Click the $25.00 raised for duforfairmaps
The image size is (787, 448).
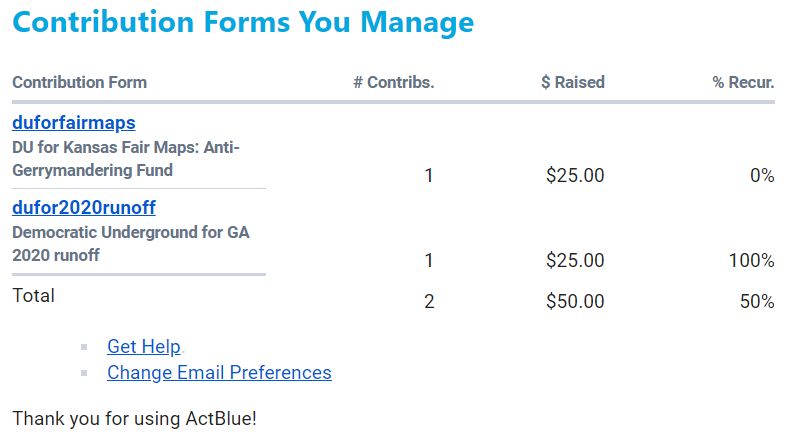click(575, 176)
